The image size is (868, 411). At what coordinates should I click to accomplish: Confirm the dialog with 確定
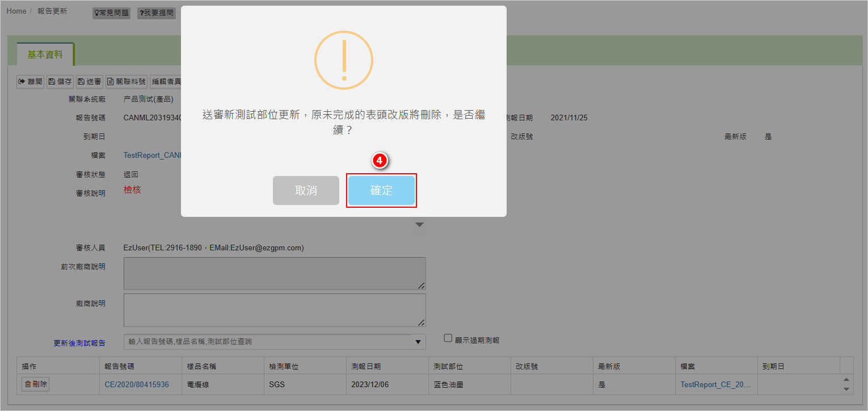(381, 190)
